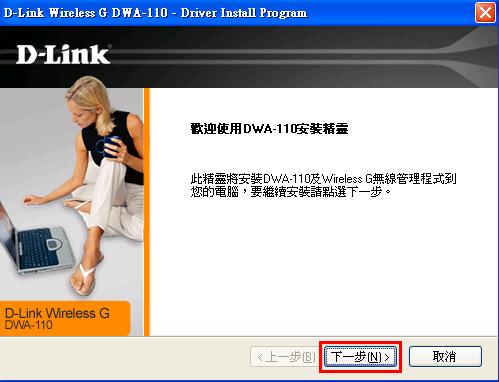Click the DWA-110 model label on orange badge
This screenshot has height=382, width=499.
tap(29, 325)
